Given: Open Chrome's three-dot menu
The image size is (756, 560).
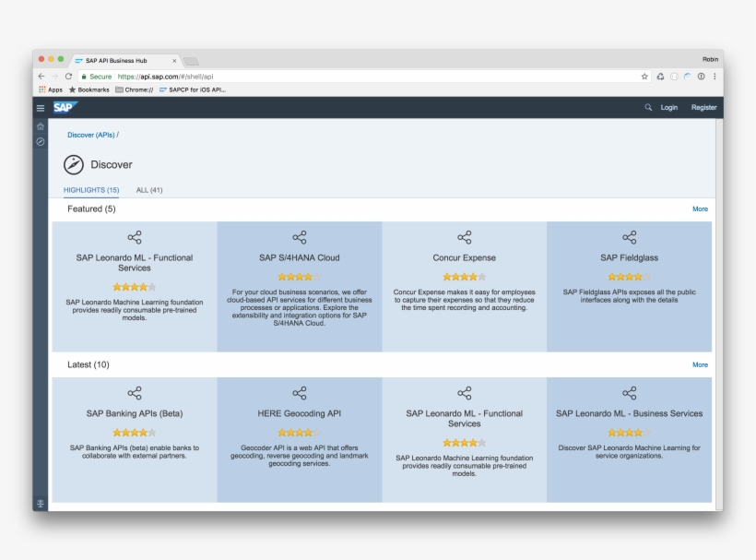Looking at the screenshot, I should 715,76.
